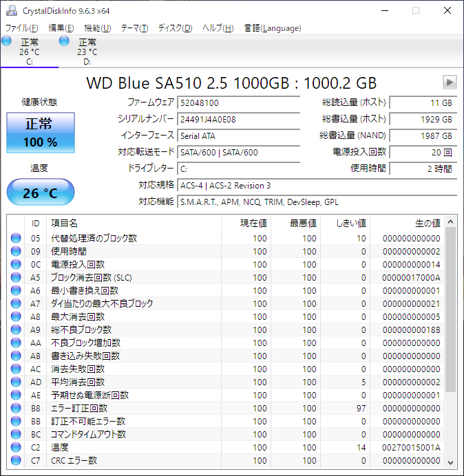This screenshot has height=476, width=464.
Task: Click status orb of row C7 CRC エラー数
Action: (x=16, y=460)
